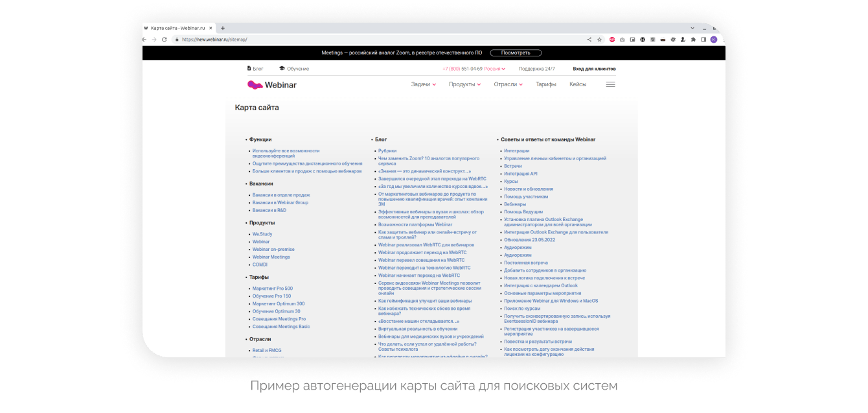Open the tab search chevron
Image resolution: width=868 pixels, height=413 pixels.
(x=692, y=29)
